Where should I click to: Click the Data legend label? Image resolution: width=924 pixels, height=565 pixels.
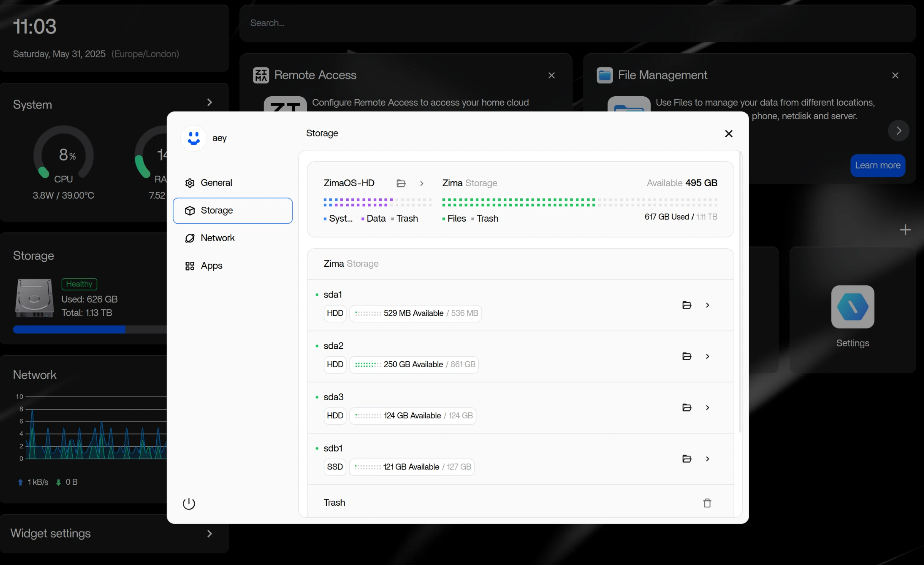click(x=376, y=219)
